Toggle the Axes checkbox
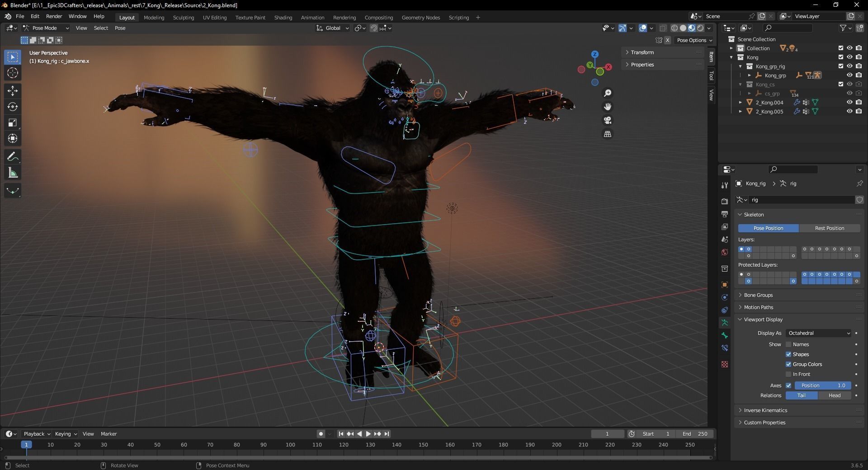868x470 pixels. point(788,385)
